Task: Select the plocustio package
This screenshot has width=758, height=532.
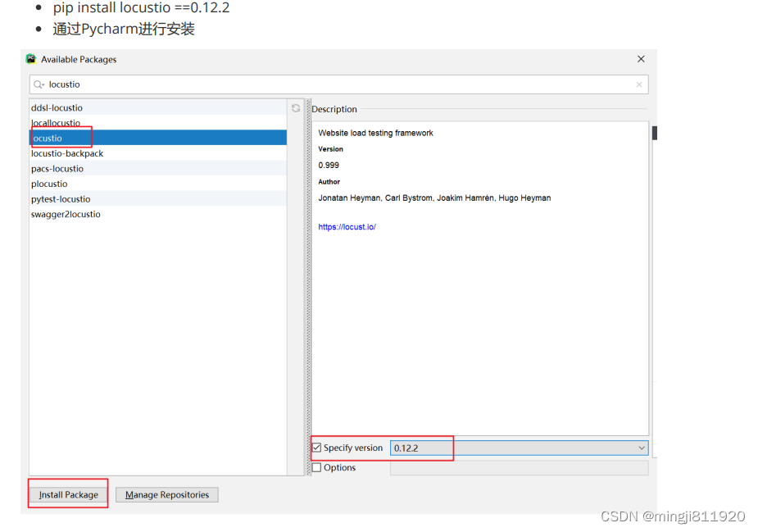Action: click(x=158, y=184)
